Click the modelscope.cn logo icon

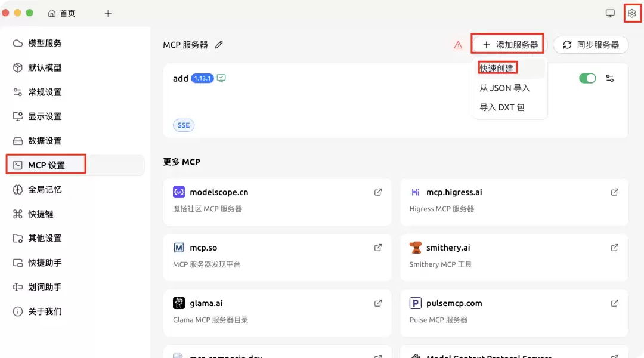(x=179, y=192)
